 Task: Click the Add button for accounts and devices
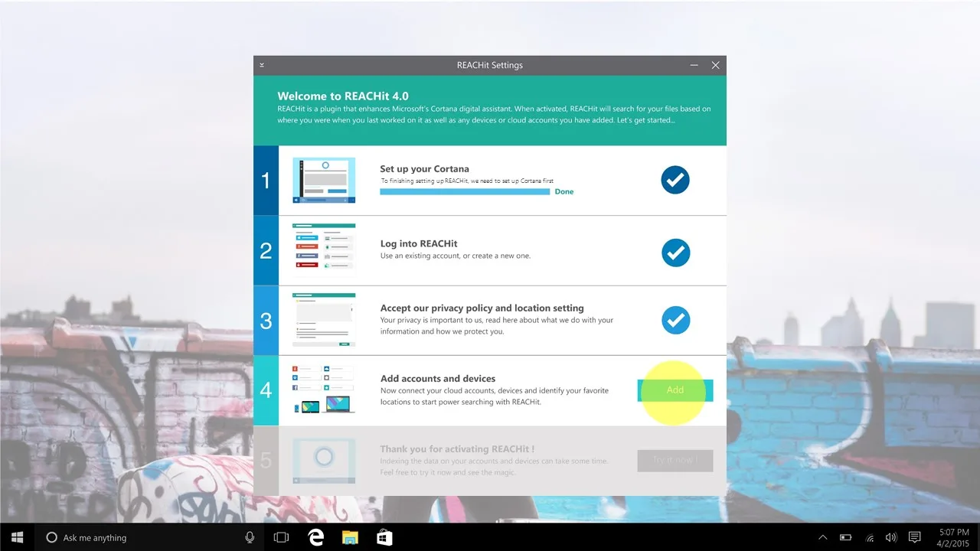pyautogui.click(x=675, y=390)
